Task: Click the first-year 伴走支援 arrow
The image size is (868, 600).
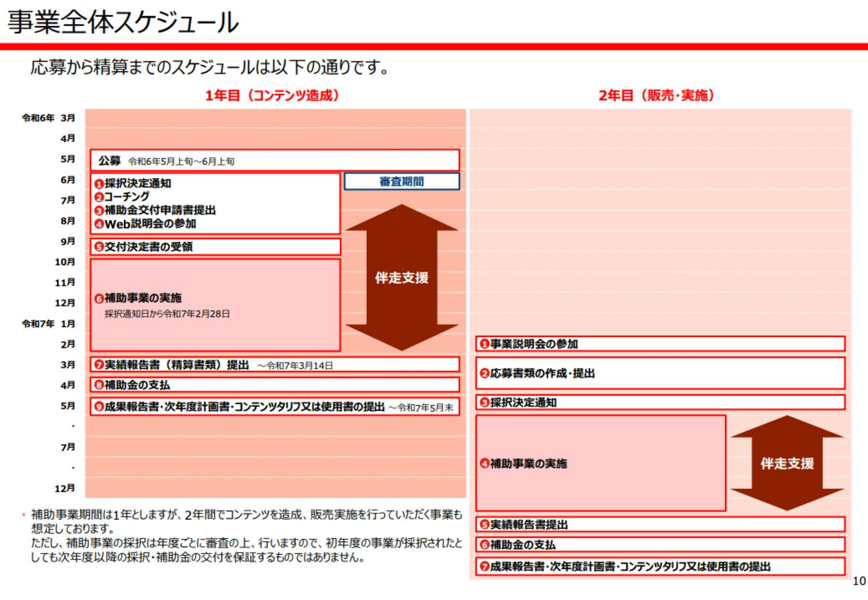Action: 401,277
